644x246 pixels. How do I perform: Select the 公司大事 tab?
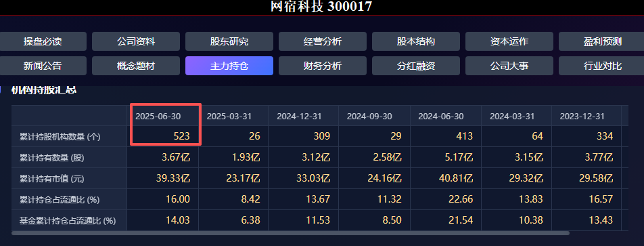(509, 66)
